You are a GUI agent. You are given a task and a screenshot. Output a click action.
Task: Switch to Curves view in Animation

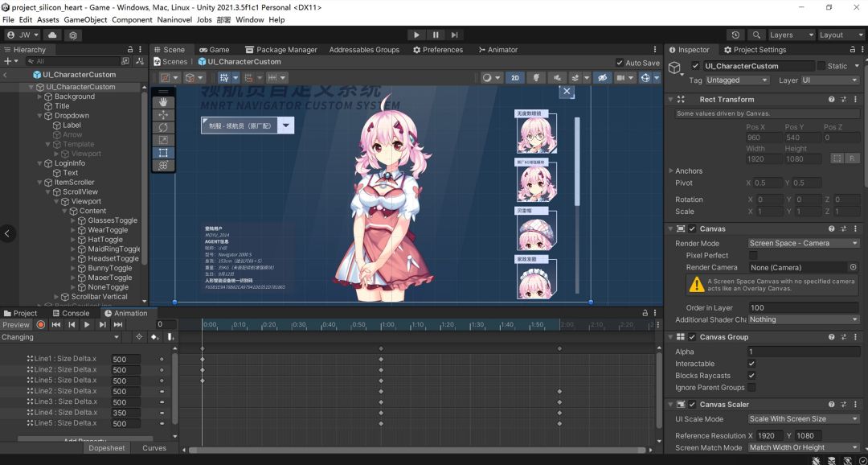[154, 448]
